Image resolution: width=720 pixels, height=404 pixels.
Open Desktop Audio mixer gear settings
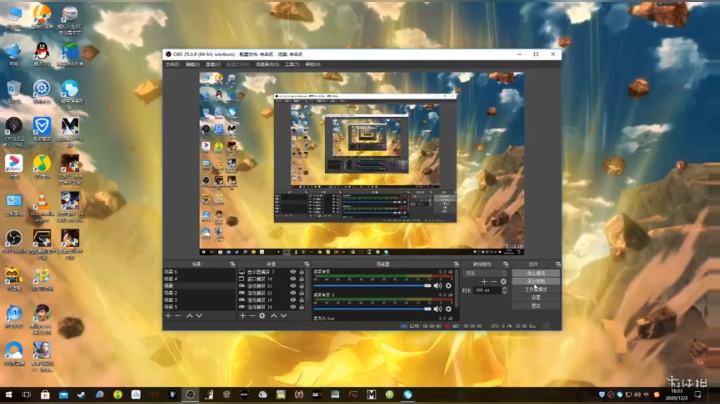click(449, 286)
